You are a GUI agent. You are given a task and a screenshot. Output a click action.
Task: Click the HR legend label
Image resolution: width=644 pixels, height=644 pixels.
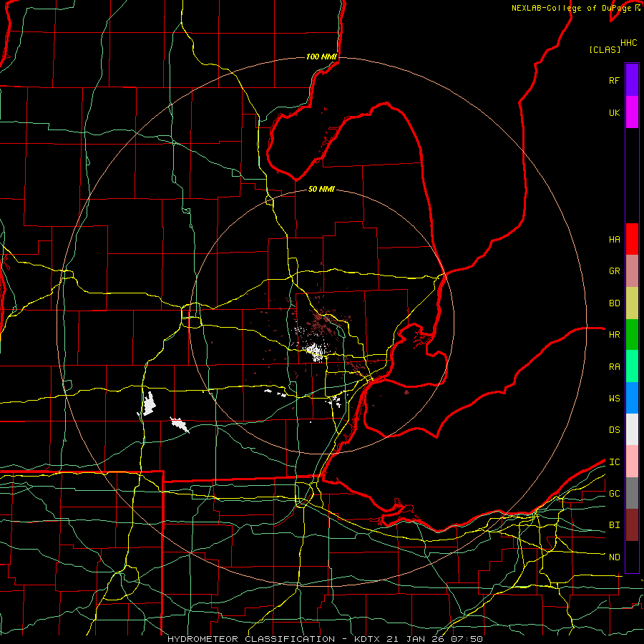coord(614,335)
